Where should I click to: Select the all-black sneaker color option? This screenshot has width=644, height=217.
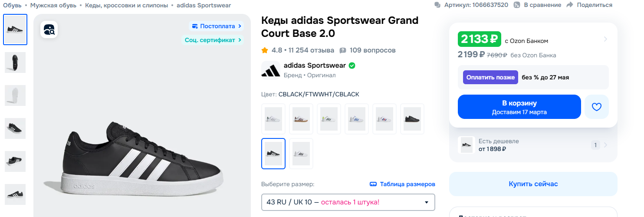pos(412,119)
